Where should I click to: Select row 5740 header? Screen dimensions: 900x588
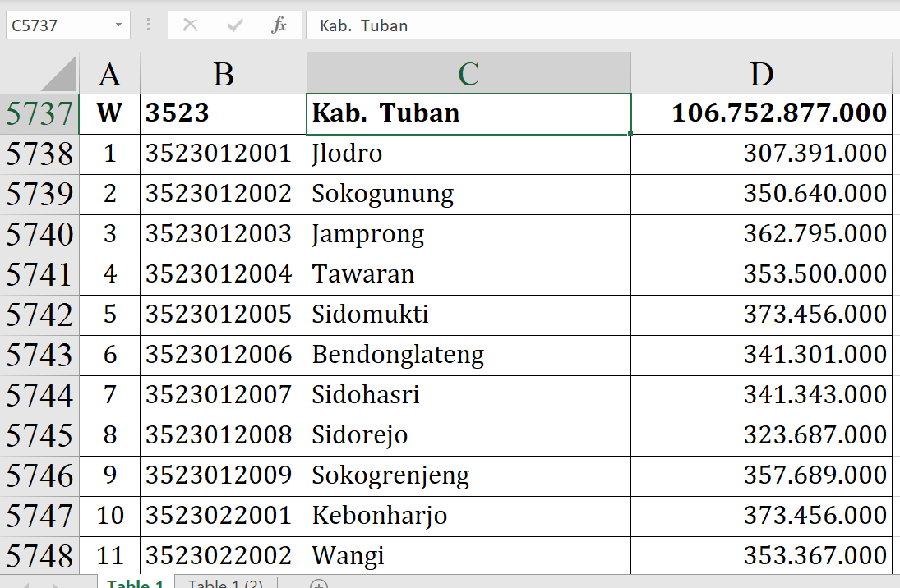(x=39, y=235)
